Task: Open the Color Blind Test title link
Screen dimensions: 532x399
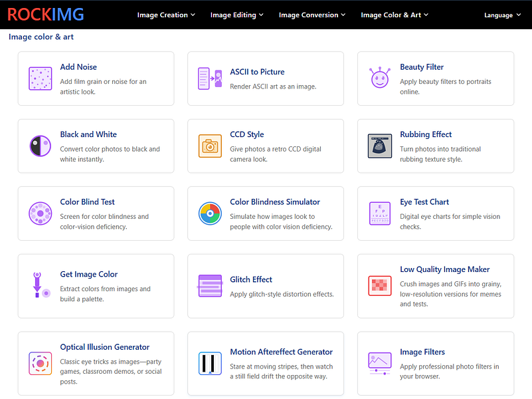Action: [x=87, y=202]
